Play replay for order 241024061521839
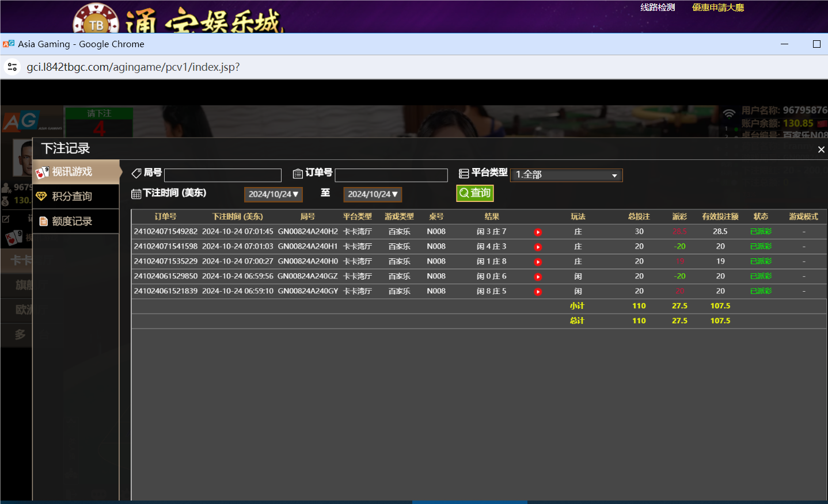The image size is (828, 504). point(538,291)
